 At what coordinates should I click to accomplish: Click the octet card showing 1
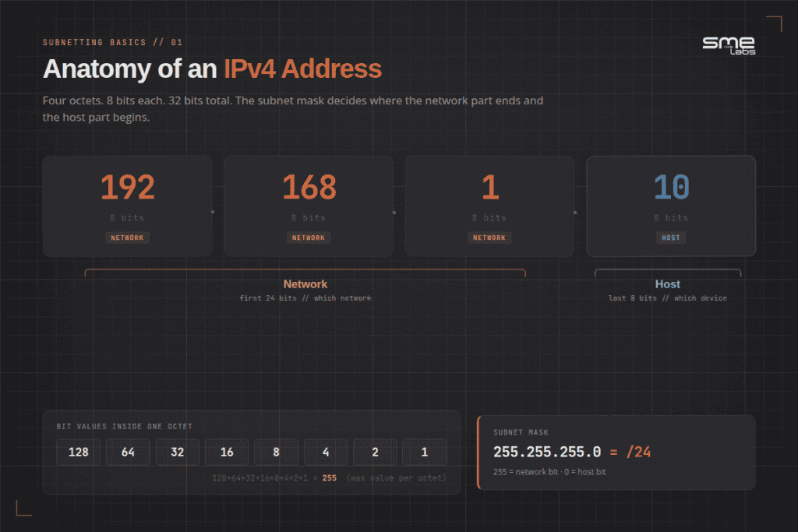[x=489, y=206]
